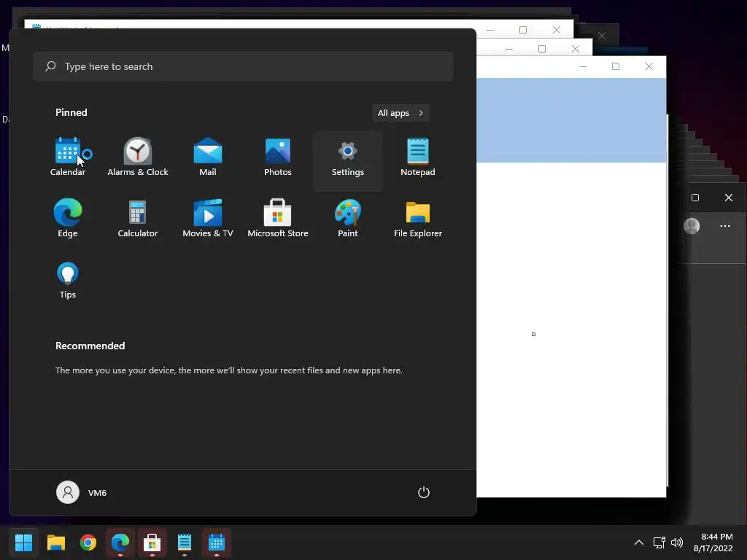The width and height of the screenshot is (747, 560).
Task: Click the Windows Start button on taskbar
Action: (23, 542)
